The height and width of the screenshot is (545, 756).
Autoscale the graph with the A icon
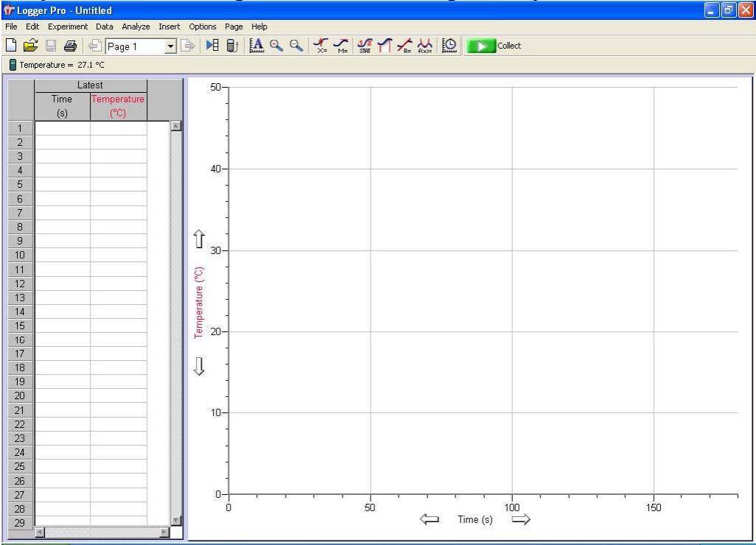coord(256,46)
